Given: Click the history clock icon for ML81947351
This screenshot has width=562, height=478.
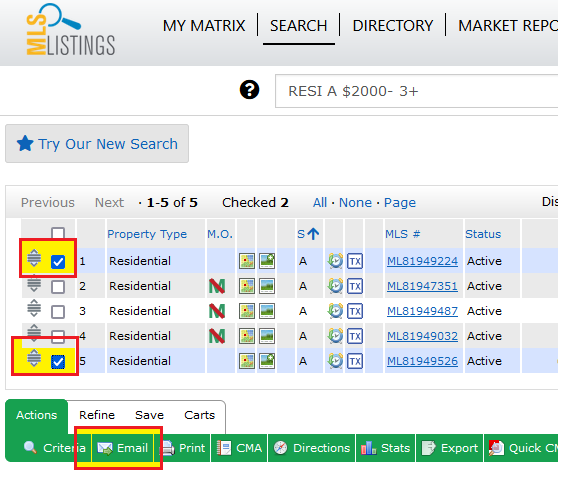Looking at the screenshot, I should point(335,286).
